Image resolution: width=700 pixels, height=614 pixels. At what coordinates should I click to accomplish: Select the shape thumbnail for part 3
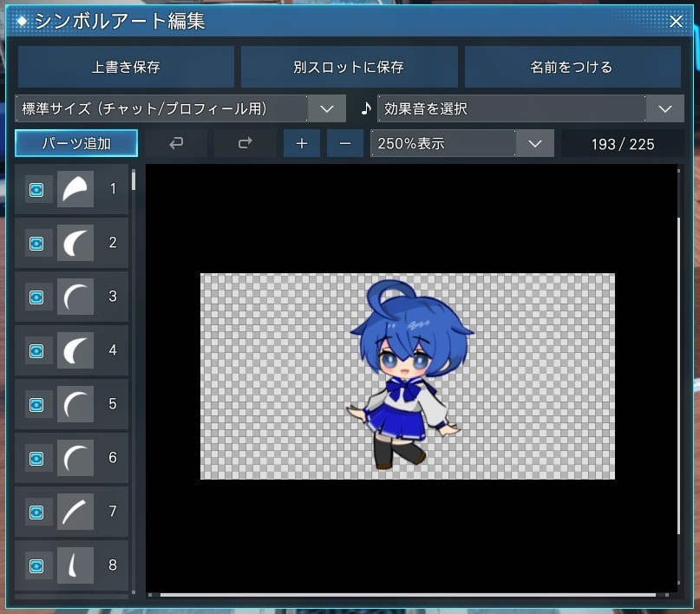coord(75,297)
